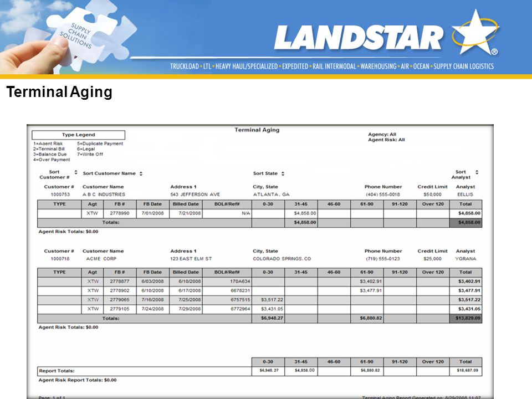The width and height of the screenshot is (532, 399).
Task: Click the 4=Over Payment legend entry
Action: pyautogui.click(x=52, y=160)
